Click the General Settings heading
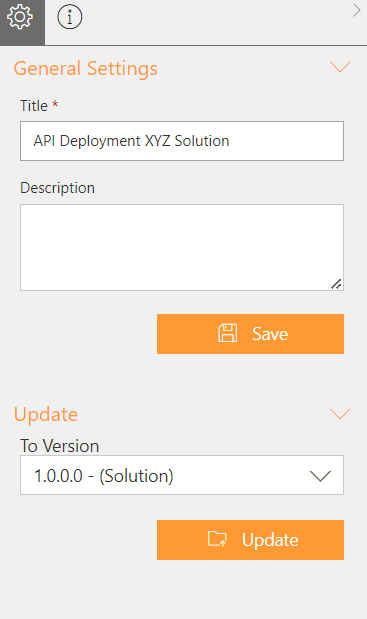The width and height of the screenshot is (367, 619). click(x=86, y=69)
